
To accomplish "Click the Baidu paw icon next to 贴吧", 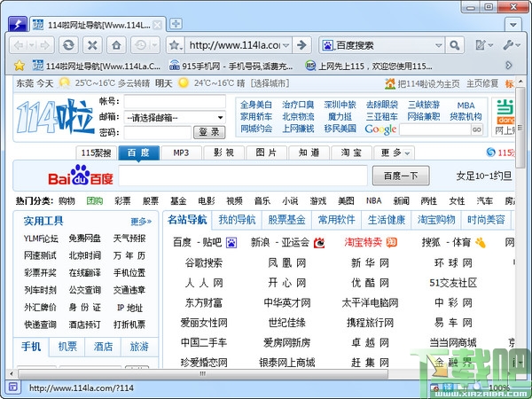I will pyautogui.click(x=231, y=243).
